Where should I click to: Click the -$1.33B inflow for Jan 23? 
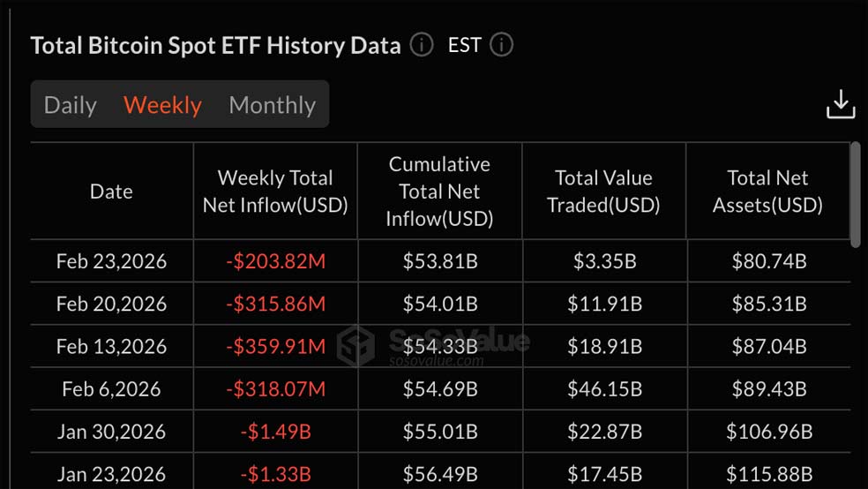click(275, 474)
